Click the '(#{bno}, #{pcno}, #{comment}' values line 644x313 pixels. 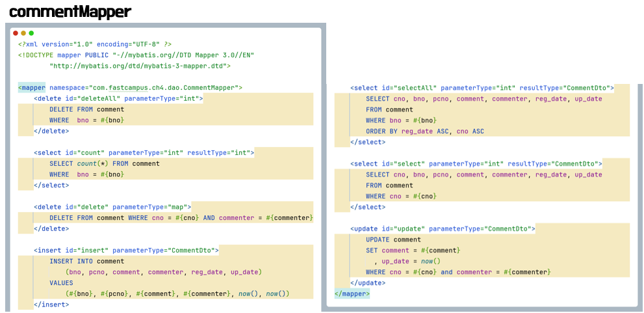(x=177, y=294)
